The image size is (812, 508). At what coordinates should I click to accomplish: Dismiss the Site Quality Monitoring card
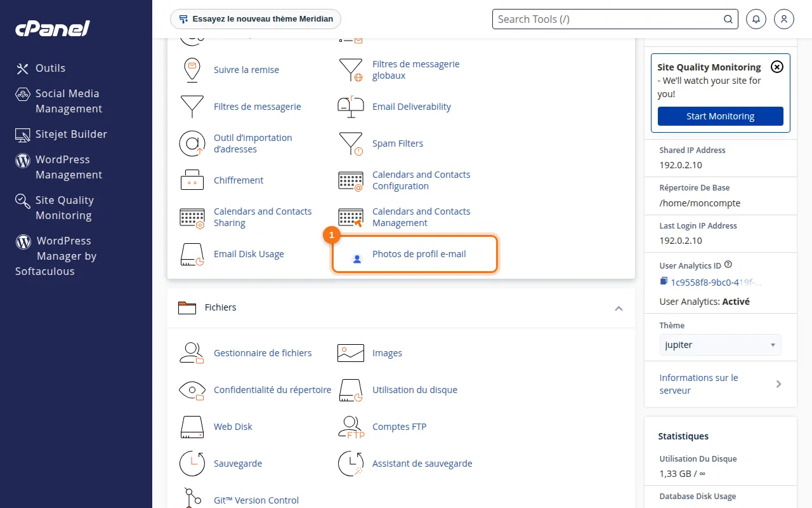tap(777, 67)
